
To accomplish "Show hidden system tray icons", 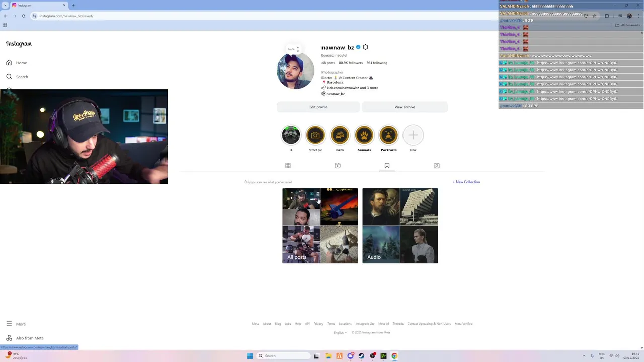I will 584,356.
